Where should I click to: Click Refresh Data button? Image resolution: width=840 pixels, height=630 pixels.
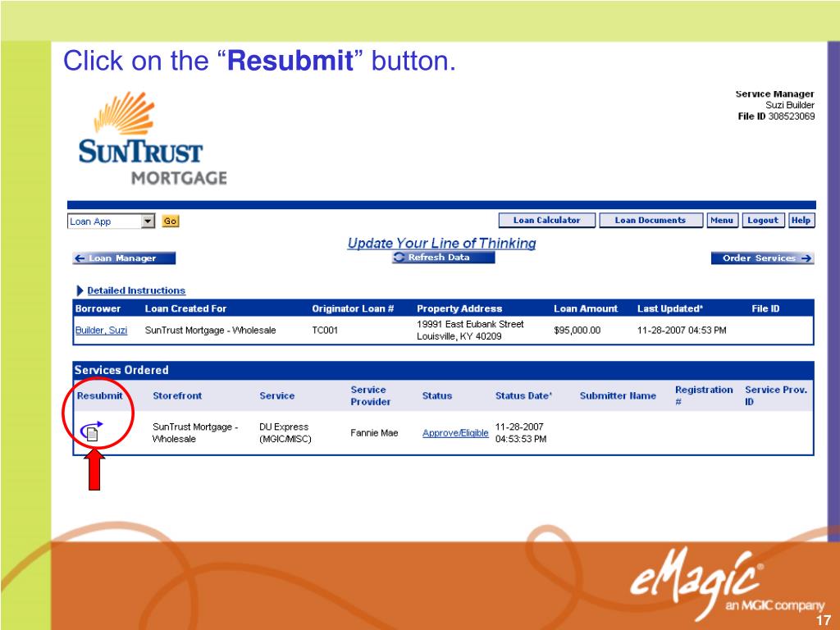443,257
